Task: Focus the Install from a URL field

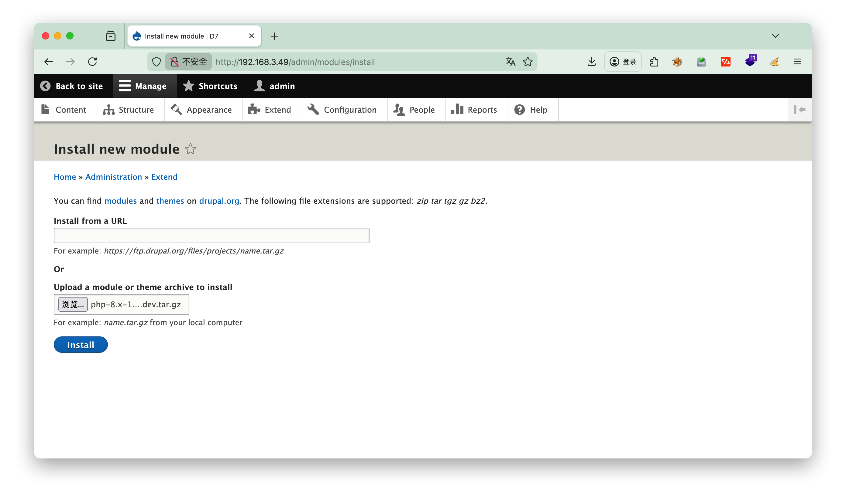Action: click(x=211, y=235)
